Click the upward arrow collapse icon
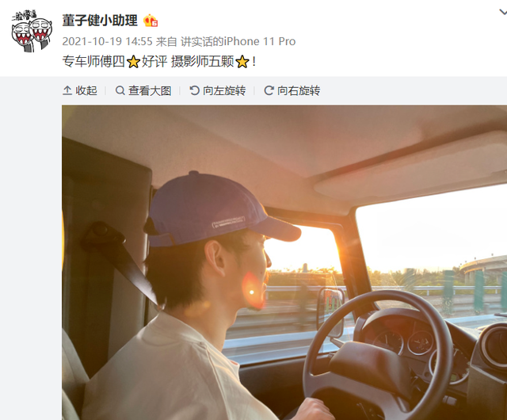The width and height of the screenshot is (507, 420). [x=67, y=90]
